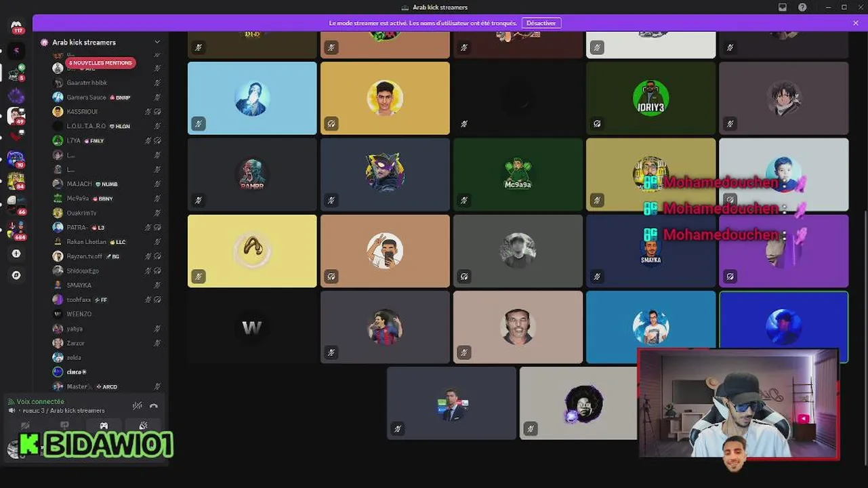Click the Add a Server plus icon
Screen dimensions: 868x488
[x=16, y=253]
